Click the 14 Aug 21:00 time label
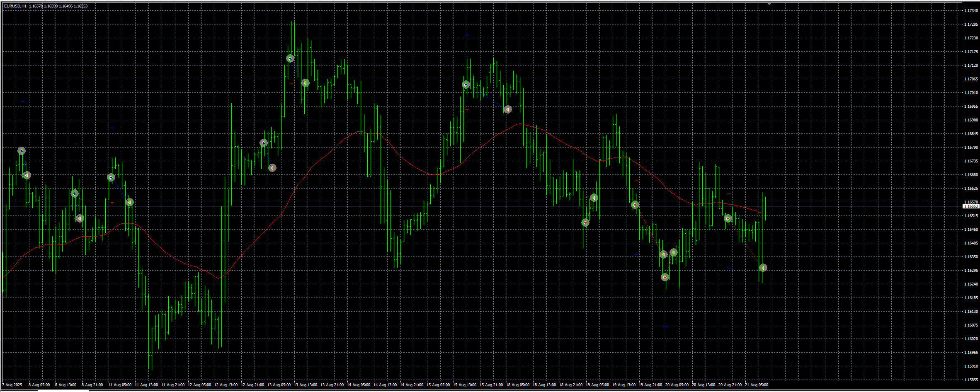The width and height of the screenshot is (980, 392). pyautogui.click(x=412, y=385)
